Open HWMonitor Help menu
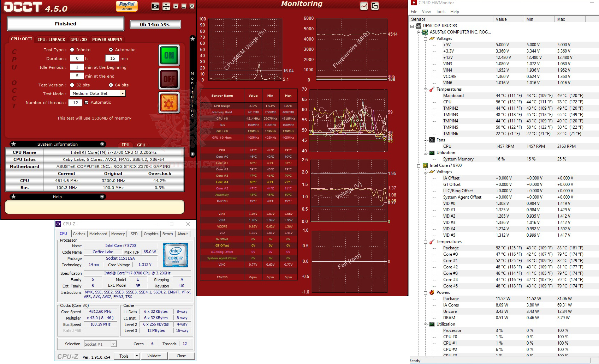The height and width of the screenshot is (364, 599). tap(455, 12)
